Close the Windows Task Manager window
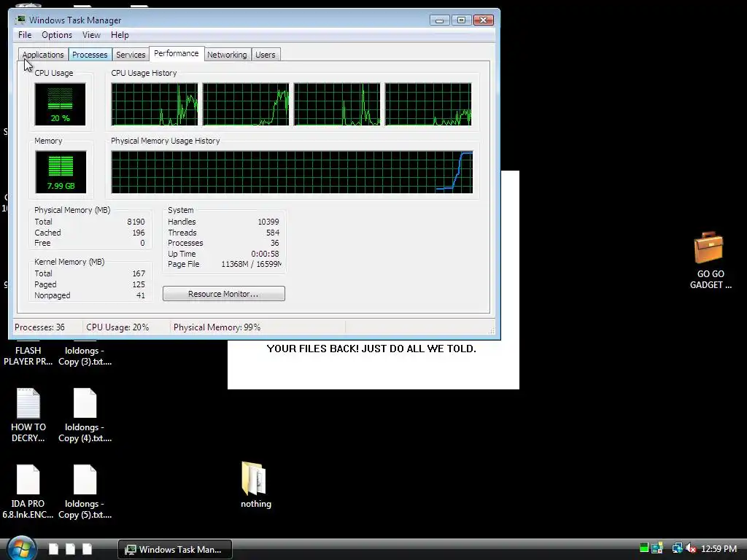The width and height of the screenshot is (747, 560). point(483,20)
